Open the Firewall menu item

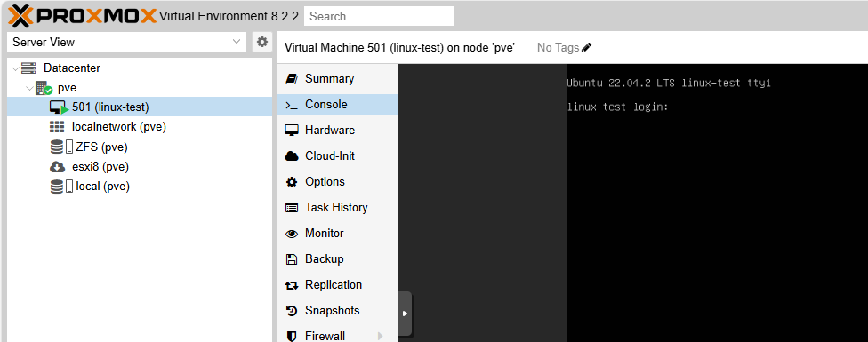338,335
